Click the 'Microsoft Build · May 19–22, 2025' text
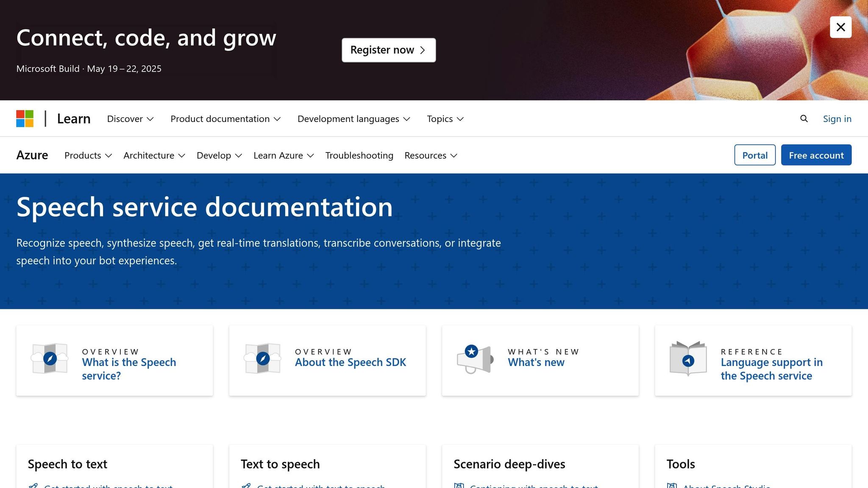This screenshot has width=868, height=488. coord(89,69)
